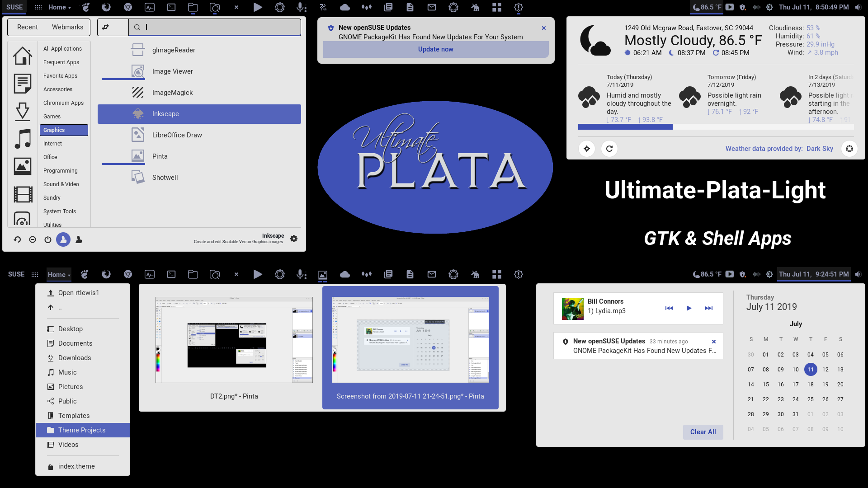Switch to the Webmarks tab
868x488 pixels.
click(67, 27)
